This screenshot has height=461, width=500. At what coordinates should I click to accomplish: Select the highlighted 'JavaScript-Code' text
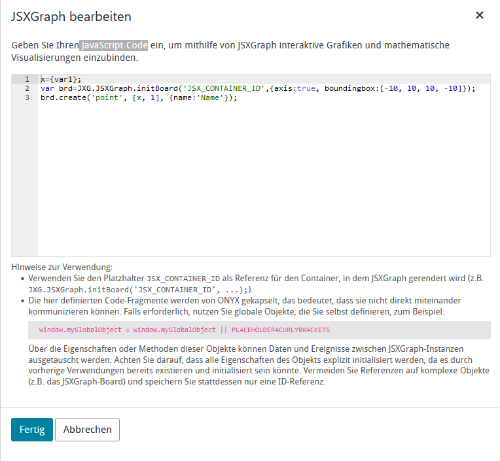[114, 45]
